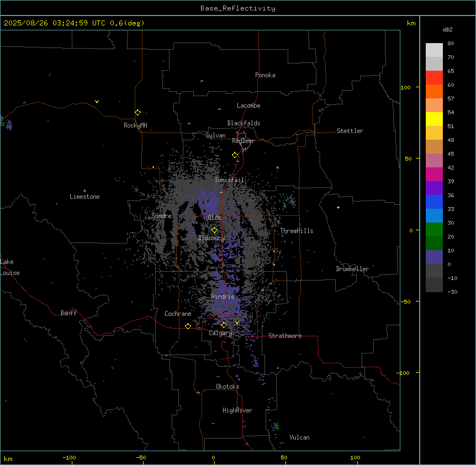This screenshot has width=476, height=465.
Task: Pick the vivid orange legend swatch below 60
Action: pos(434,91)
